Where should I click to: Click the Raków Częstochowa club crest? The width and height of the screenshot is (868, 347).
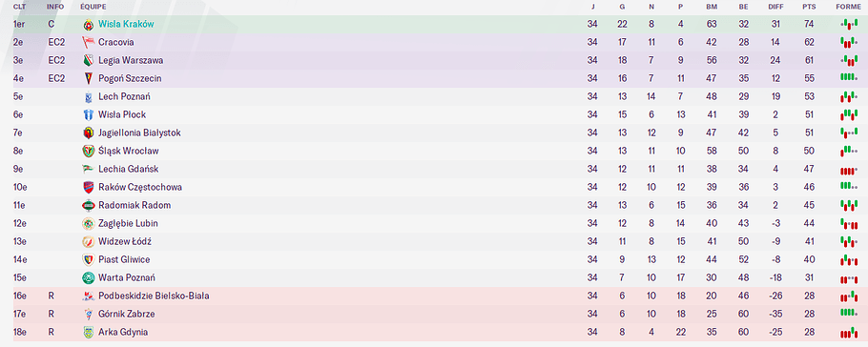click(x=88, y=187)
